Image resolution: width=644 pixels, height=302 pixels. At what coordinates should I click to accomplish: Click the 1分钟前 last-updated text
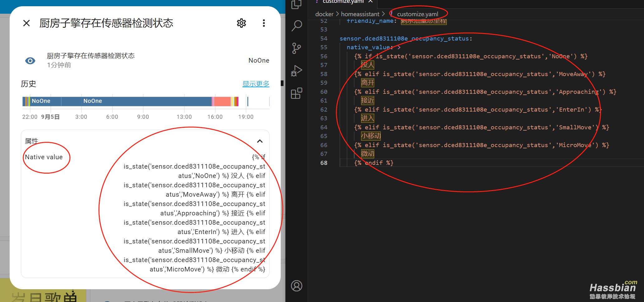(x=59, y=65)
